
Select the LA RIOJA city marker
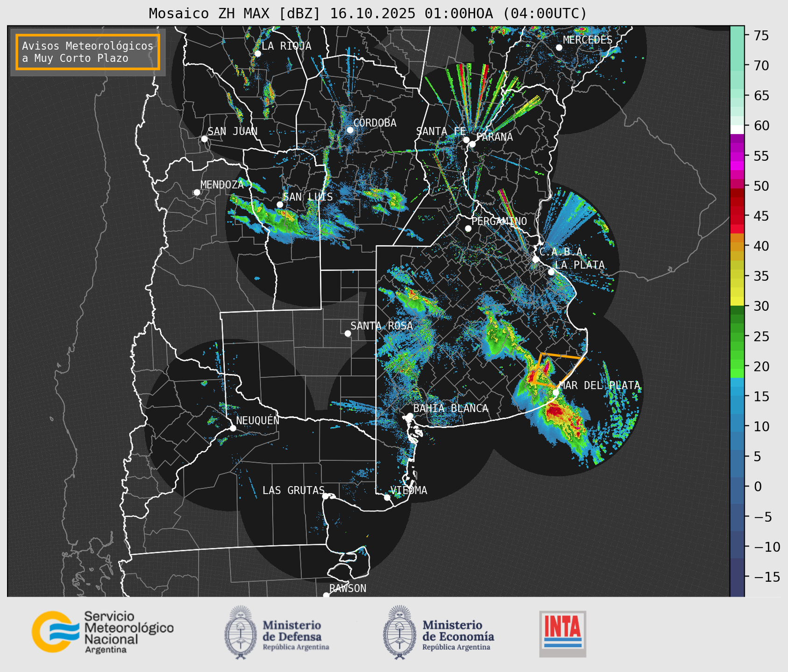click(x=257, y=53)
